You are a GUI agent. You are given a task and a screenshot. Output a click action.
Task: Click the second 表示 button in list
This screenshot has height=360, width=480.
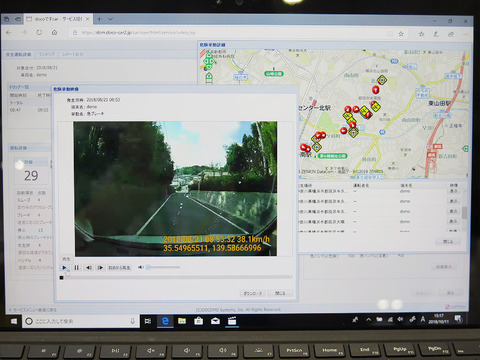click(x=453, y=201)
